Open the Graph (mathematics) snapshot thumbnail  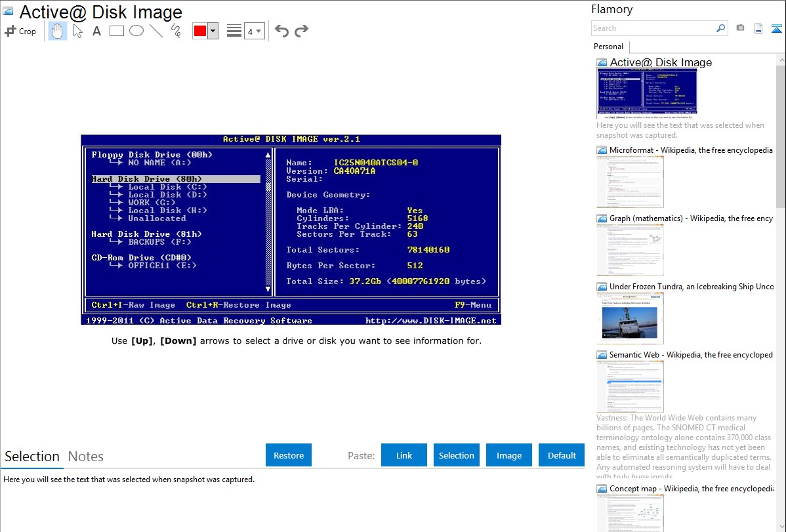pos(630,250)
